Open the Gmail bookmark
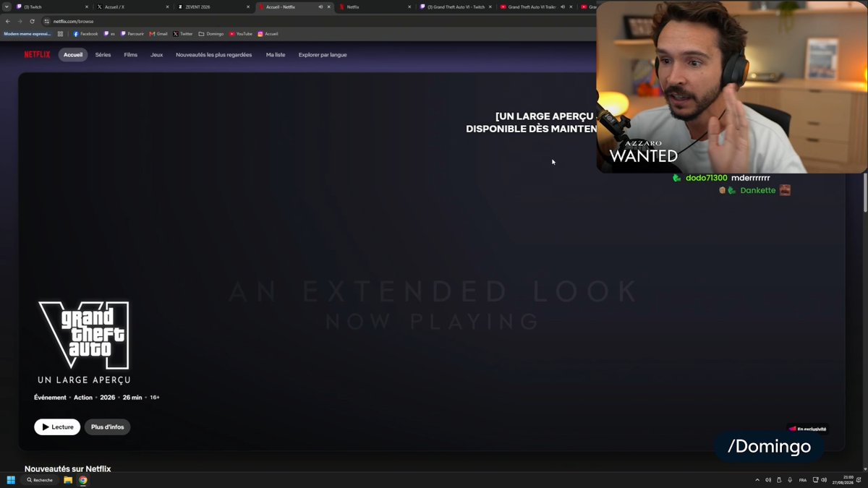868x488 pixels. point(158,34)
